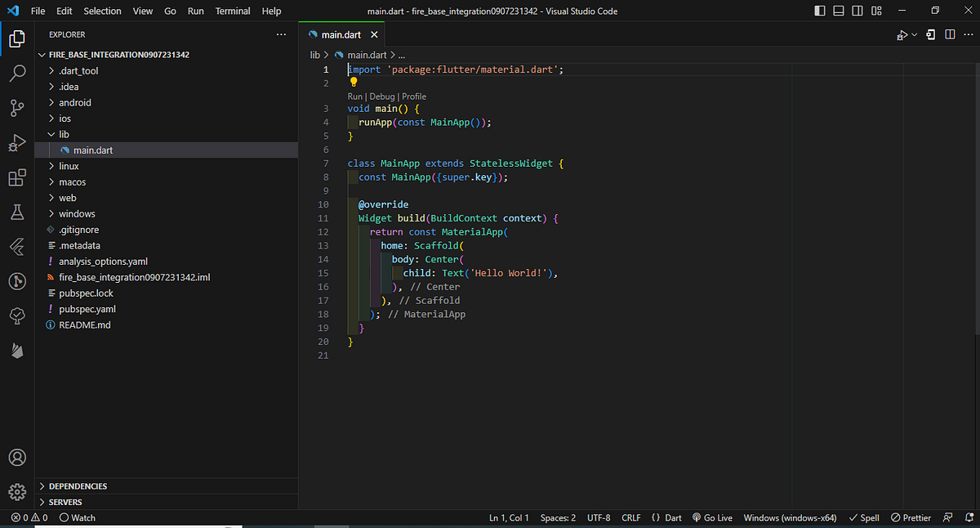Open the Explorer view in activity bar

pyautogui.click(x=17, y=38)
